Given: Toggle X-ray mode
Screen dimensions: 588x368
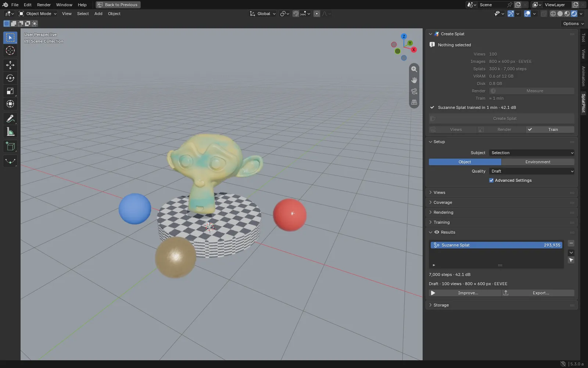Looking at the screenshot, I should (x=544, y=14).
